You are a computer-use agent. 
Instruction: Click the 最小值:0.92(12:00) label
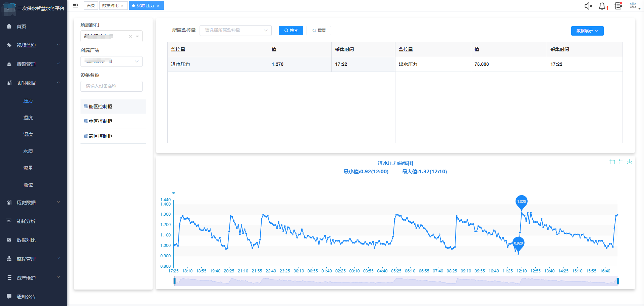tap(366, 172)
